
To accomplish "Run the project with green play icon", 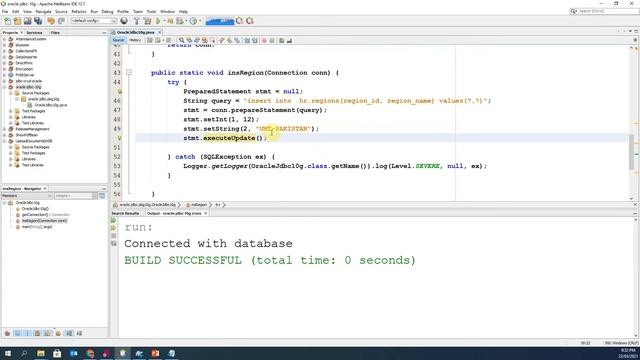I will [158, 21].
